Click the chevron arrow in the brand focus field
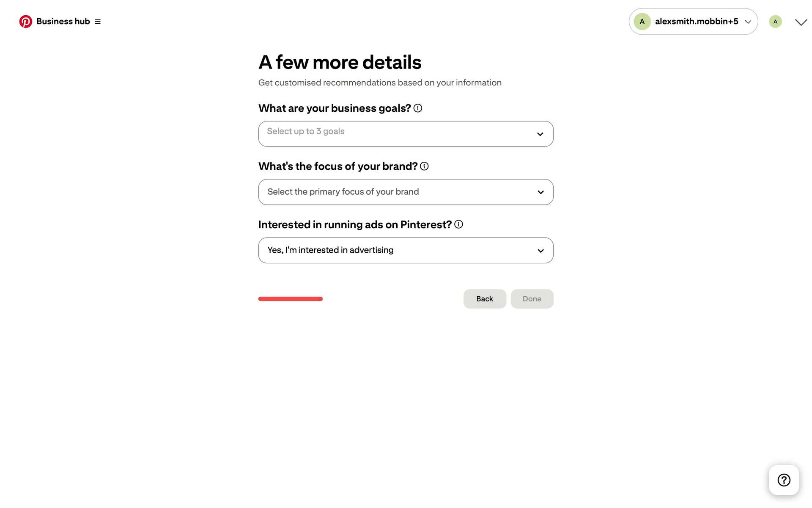This screenshot has height=508, width=812. coord(540,193)
